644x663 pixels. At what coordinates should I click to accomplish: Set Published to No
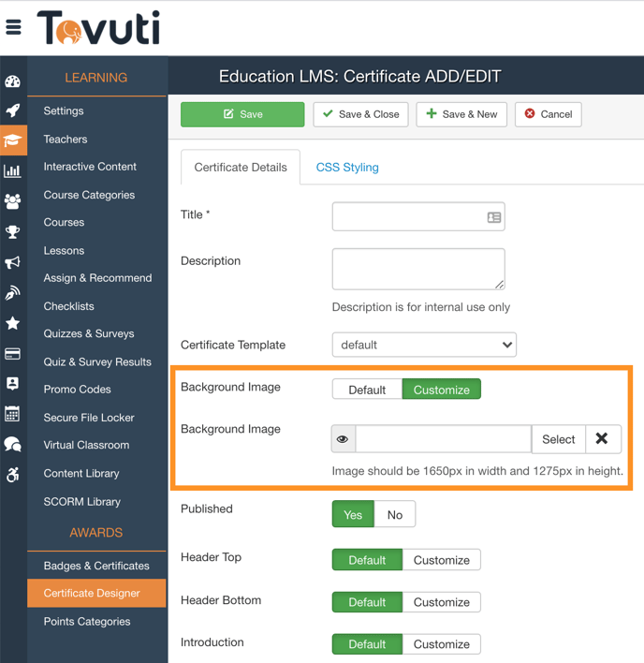point(394,514)
